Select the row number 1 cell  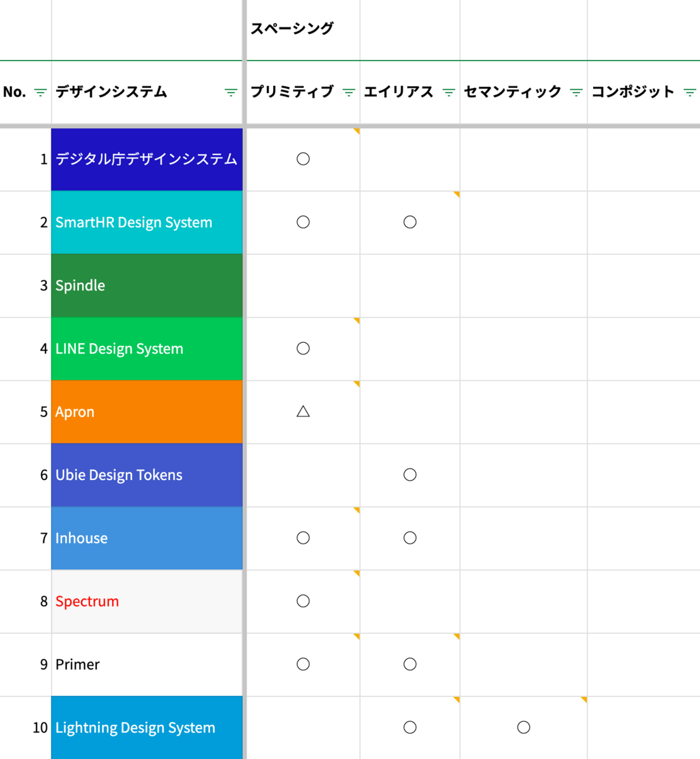tap(25, 159)
